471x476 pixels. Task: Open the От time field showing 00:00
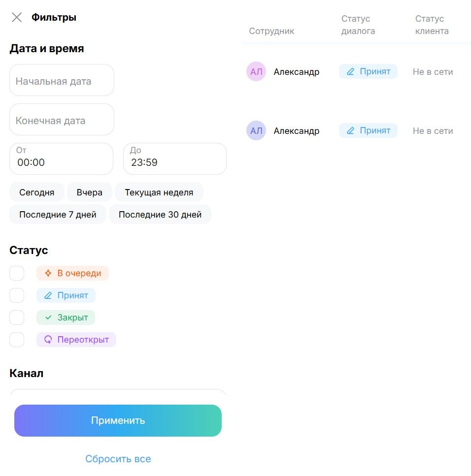pos(61,159)
